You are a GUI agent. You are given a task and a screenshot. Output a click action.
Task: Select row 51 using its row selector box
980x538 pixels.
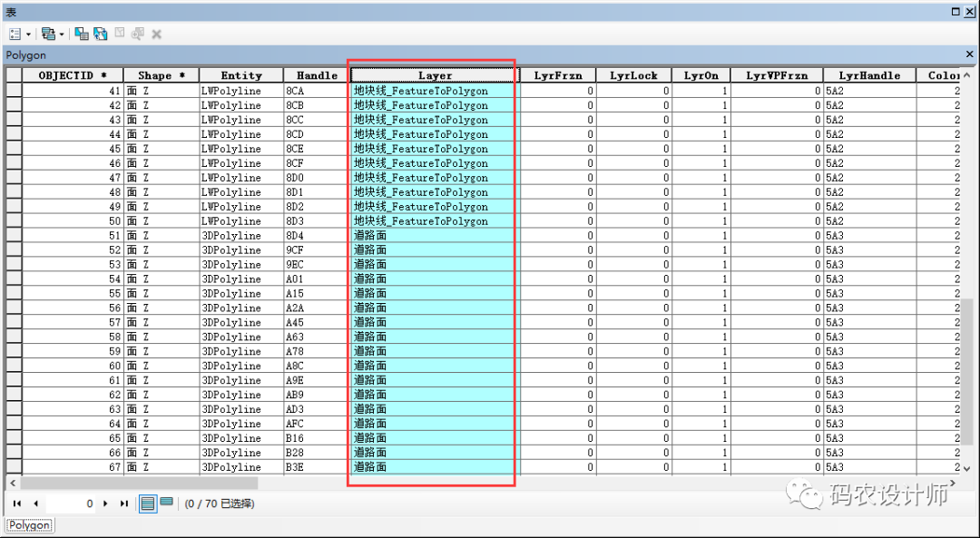coord(14,236)
